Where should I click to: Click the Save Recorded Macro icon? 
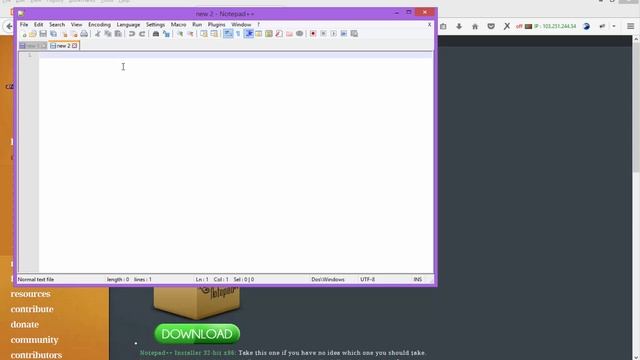[x=354, y=34]
